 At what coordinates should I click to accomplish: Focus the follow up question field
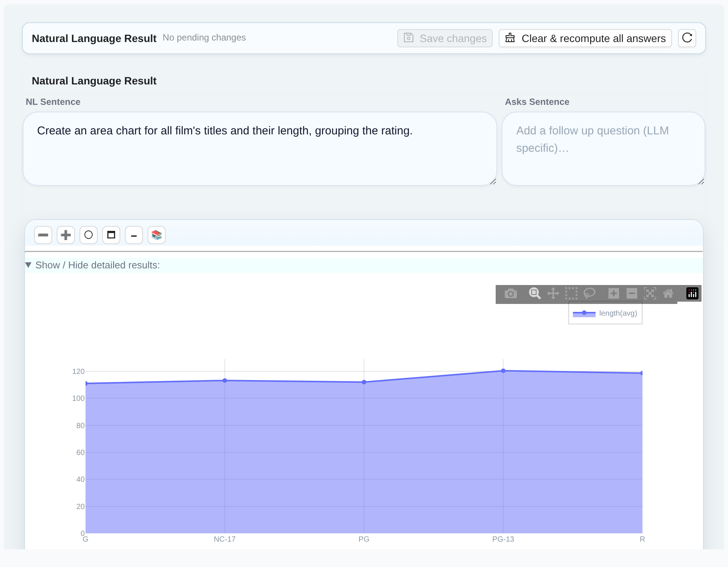[604, 148]
